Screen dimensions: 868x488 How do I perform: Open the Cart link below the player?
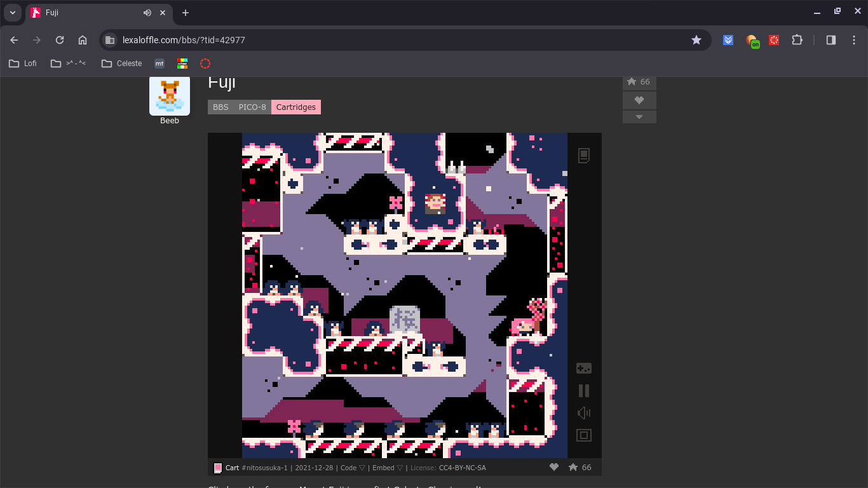click(x=232, y=468)
